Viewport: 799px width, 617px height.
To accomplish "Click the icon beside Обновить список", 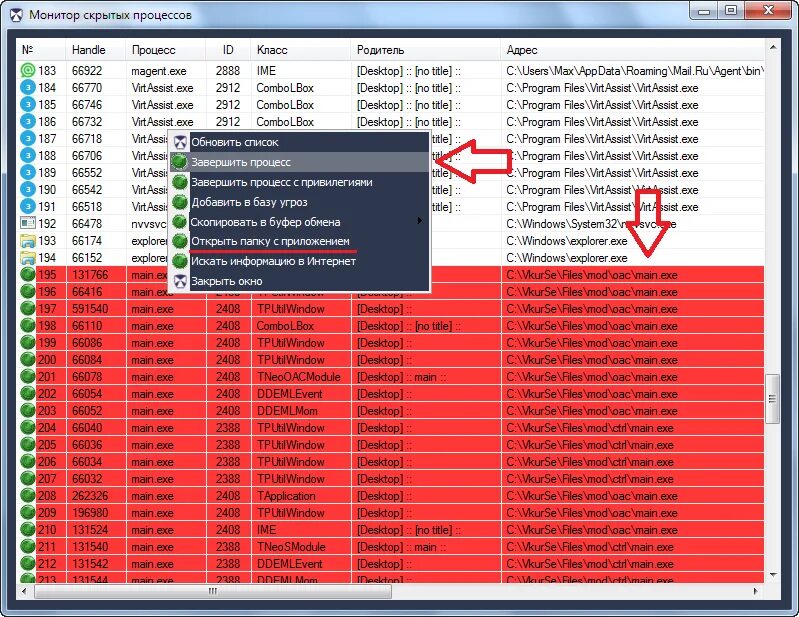I will click(180, 142).
